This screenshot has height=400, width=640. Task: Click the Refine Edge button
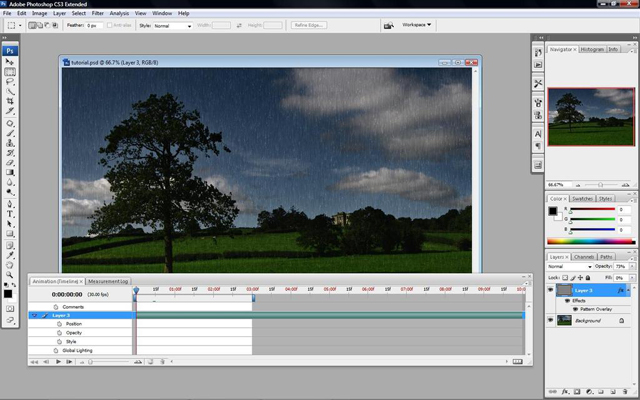pos(309,25)
